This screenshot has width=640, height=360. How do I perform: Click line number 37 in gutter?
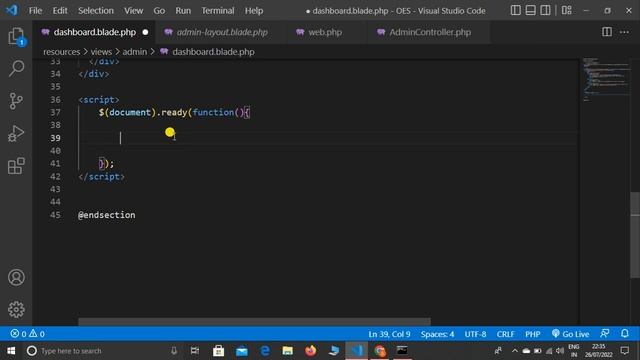(56, 112)
